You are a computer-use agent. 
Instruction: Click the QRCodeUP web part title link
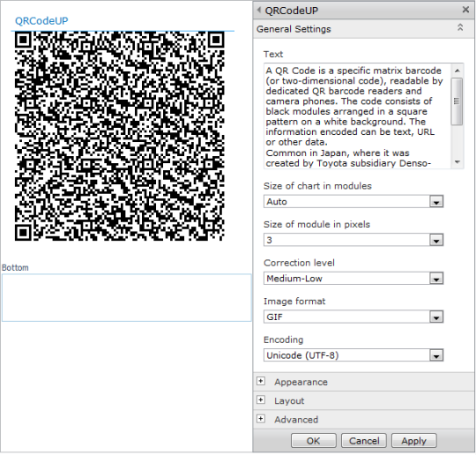tap(41, 20)
